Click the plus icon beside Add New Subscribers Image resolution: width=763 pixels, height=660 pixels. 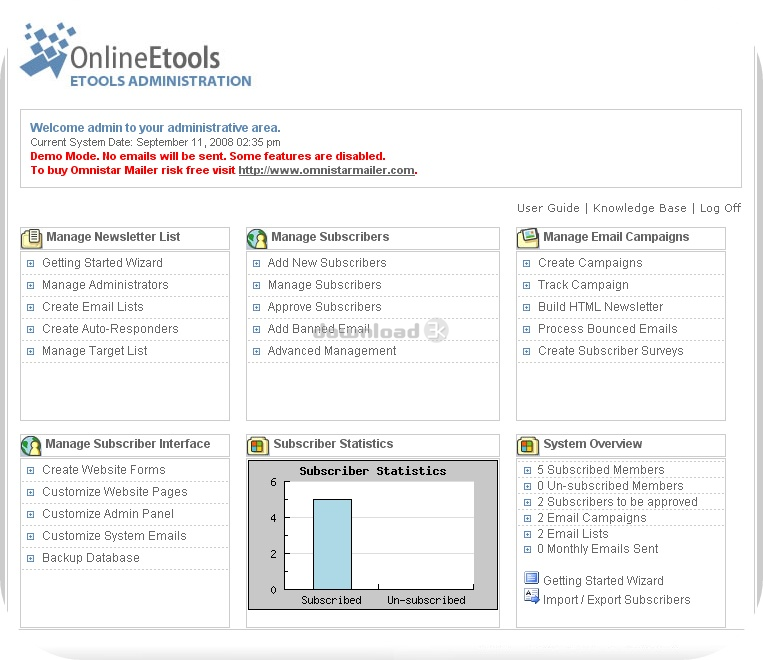pos(256,263)
